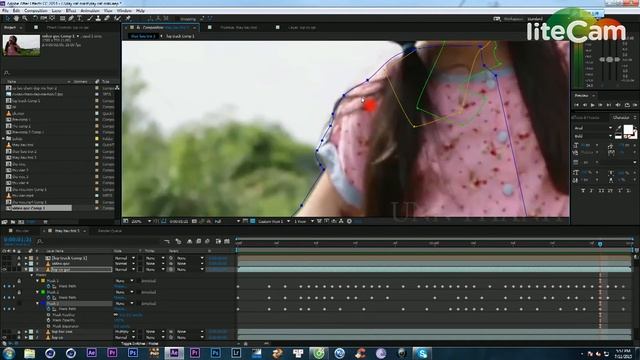Click the current time display in timeline
The image size is (640, 360).
pos(17,240)
